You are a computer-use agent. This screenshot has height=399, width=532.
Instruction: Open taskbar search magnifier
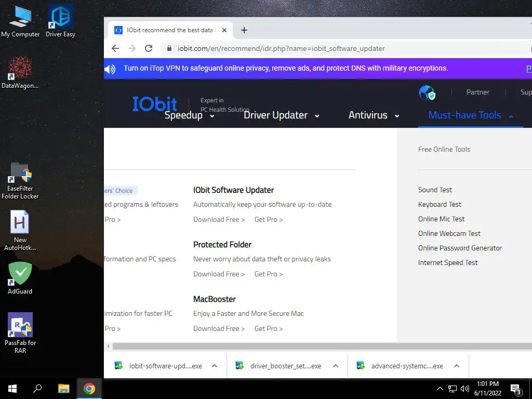37,389
